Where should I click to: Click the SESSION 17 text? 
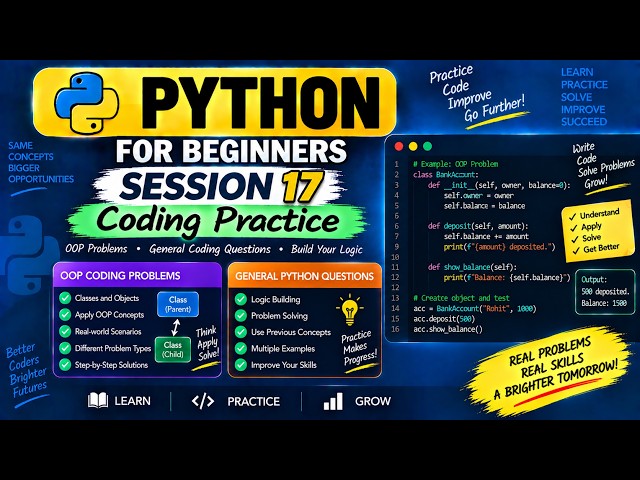[222, 186]
